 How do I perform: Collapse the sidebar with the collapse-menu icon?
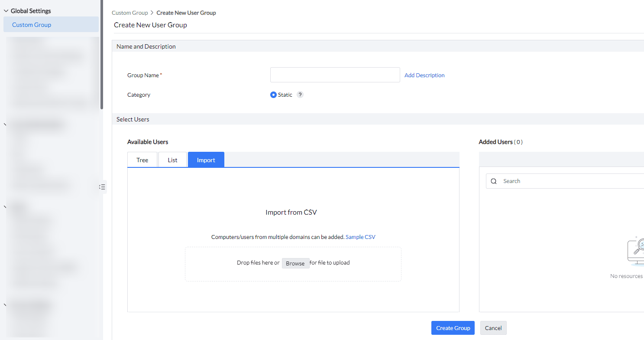coord(102,187)
